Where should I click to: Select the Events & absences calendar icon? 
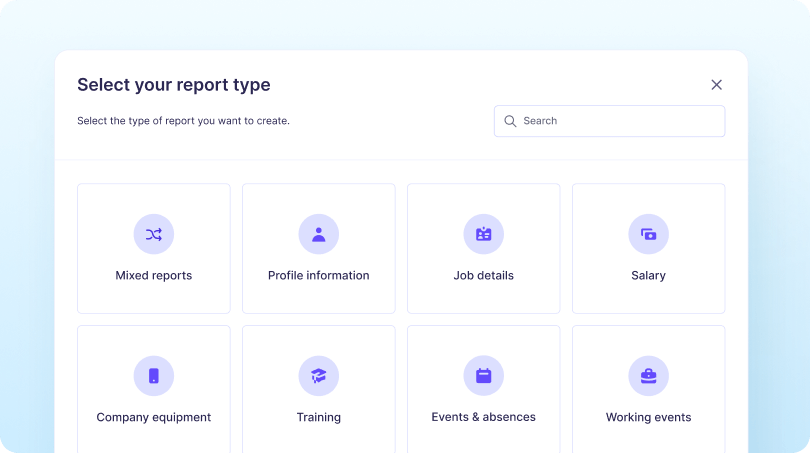tap(483, 376)
